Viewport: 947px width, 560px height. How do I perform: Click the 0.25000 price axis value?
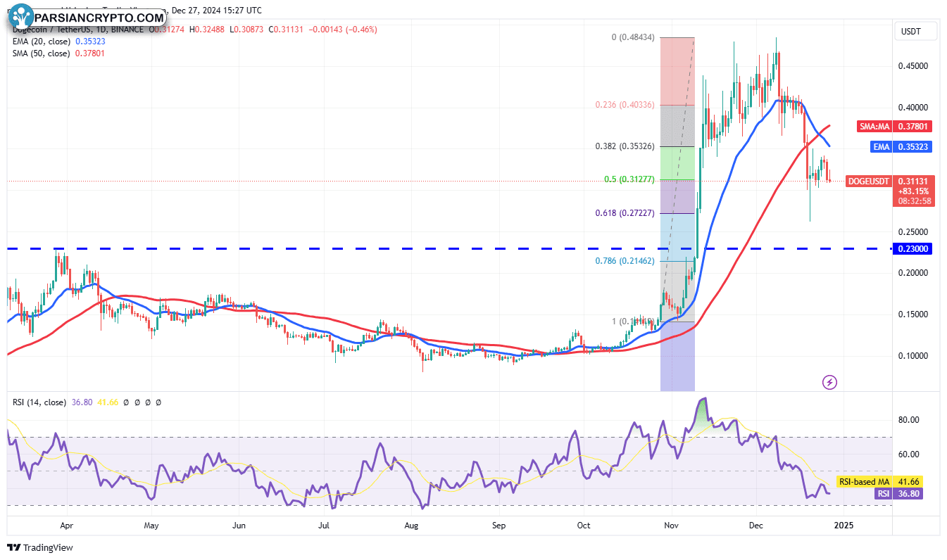pos(912,231)
